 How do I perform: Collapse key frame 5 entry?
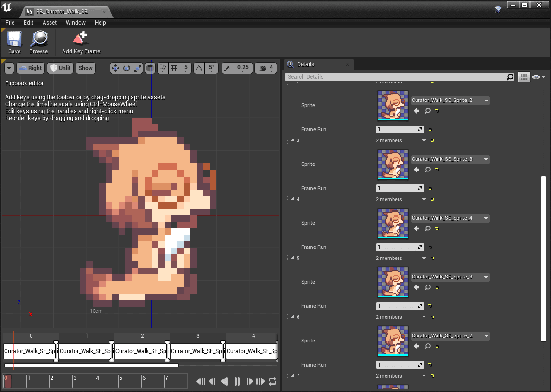click(293, 258)
